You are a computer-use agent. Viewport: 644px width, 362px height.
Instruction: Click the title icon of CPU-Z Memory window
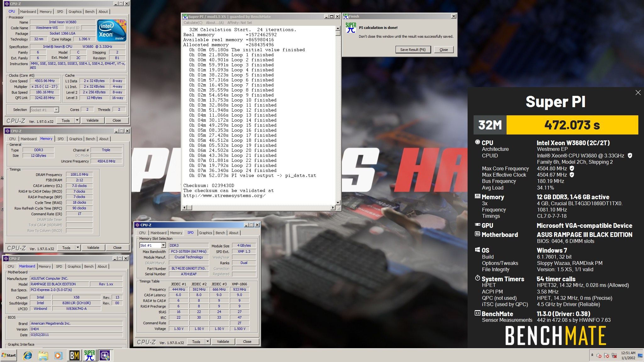point(8,131)
